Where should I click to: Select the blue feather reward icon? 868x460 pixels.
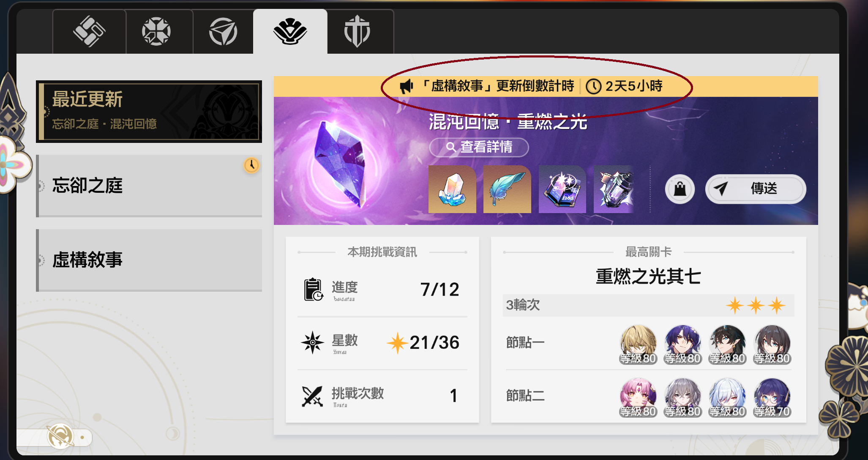tap(507, 189)
